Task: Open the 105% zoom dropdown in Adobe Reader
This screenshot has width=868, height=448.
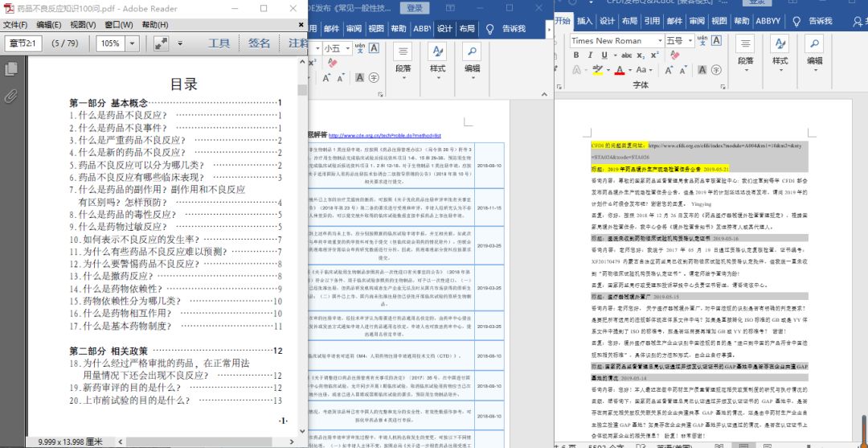Action: coord(133,43)
